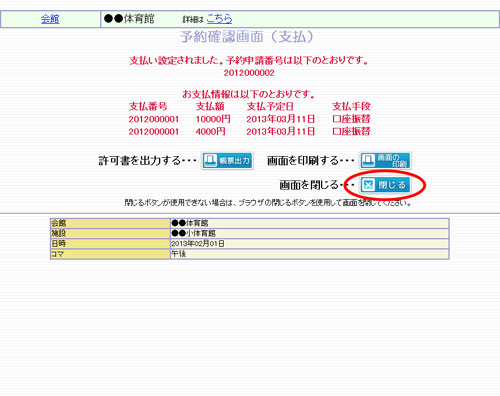Click the note about the browser close button
This screenshot has width=500, height=396.
point(268,203)
